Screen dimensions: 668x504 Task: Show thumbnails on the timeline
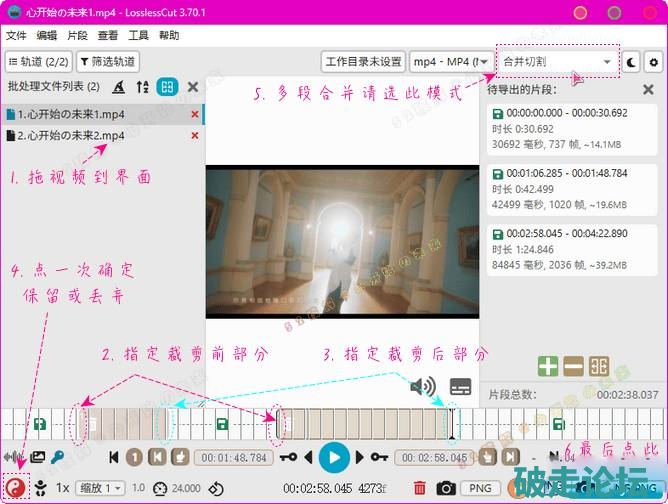[37, 457]
